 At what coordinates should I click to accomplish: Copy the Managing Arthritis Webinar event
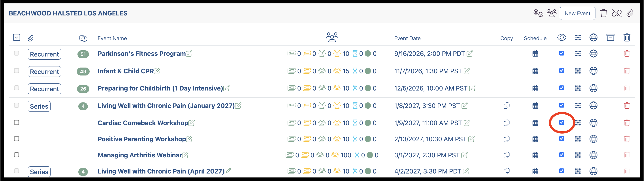(507, 155)
